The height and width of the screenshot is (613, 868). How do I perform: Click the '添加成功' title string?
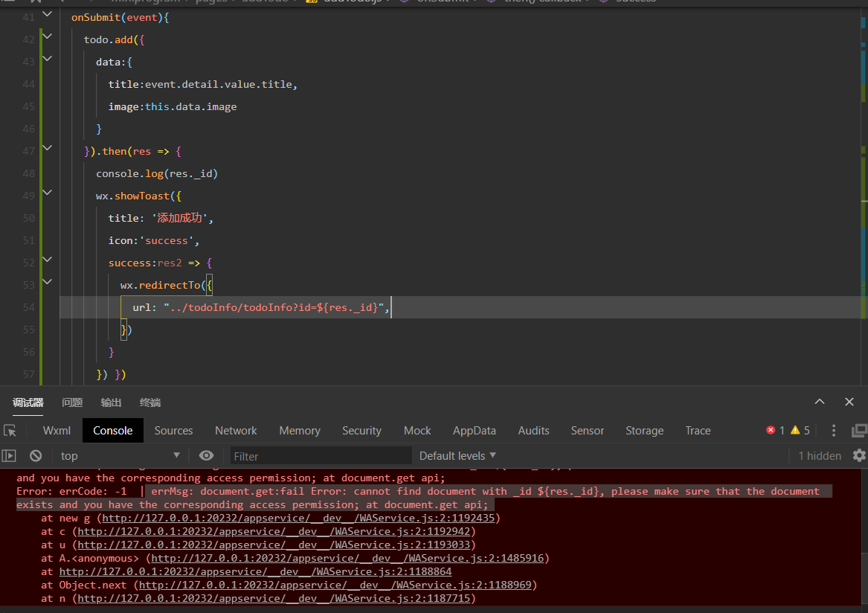click(179, 218)
